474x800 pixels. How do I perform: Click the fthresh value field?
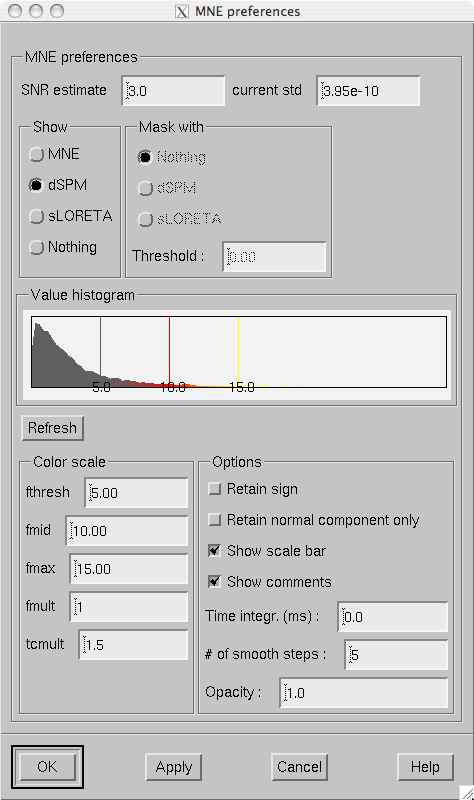click(136, 493)
